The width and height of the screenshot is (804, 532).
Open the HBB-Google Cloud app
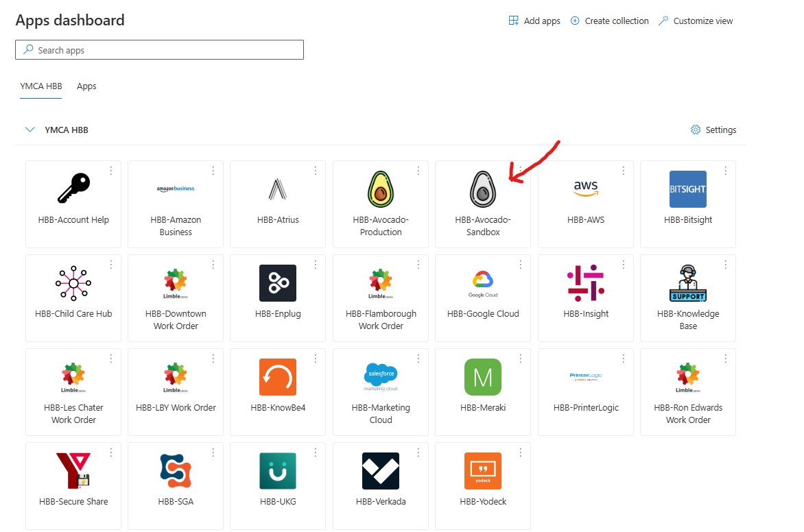483,298
